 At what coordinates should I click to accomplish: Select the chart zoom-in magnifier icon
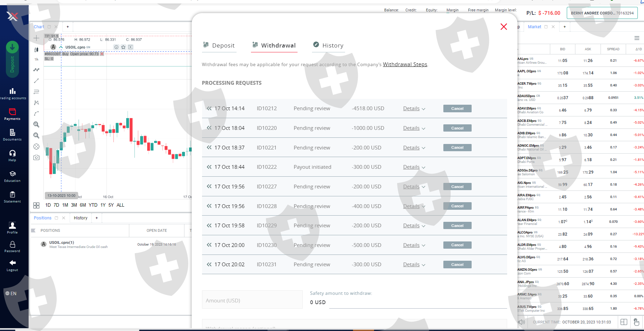(36, 124)
